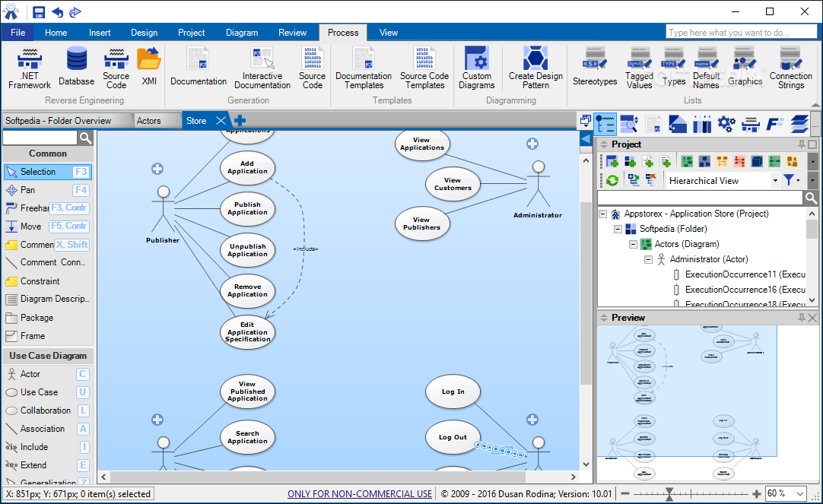The height and width of the screenshot is (504, 823).
Task: Open the Tagged Values list
Action: point(639,68)
